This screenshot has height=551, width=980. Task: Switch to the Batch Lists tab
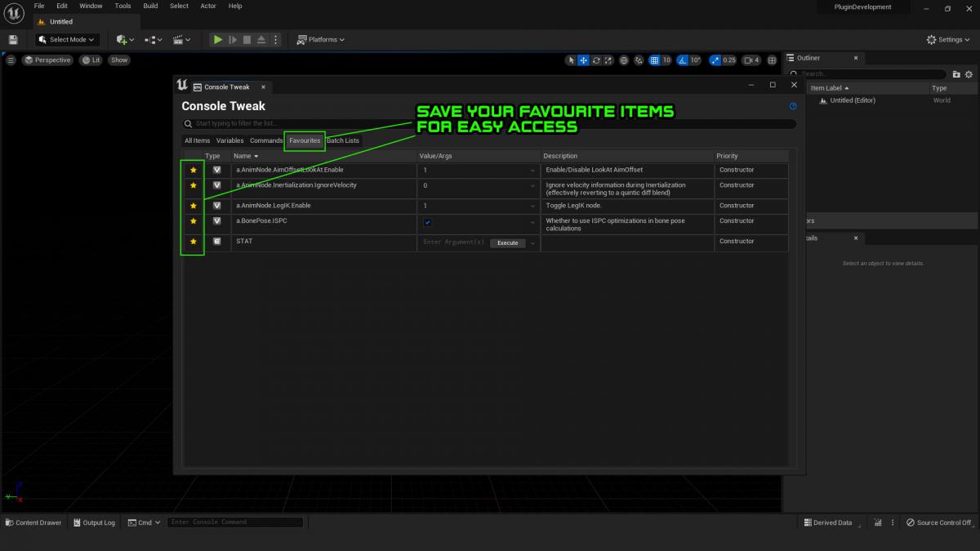[x=343, y=140]
